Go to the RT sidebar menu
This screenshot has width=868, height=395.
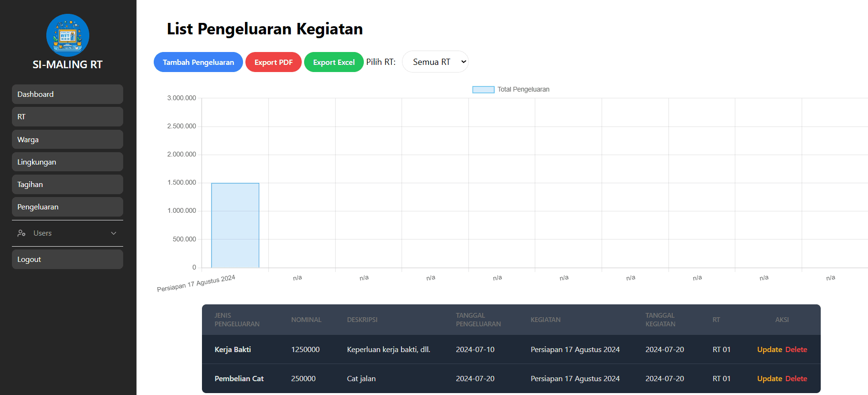point(67,117)
